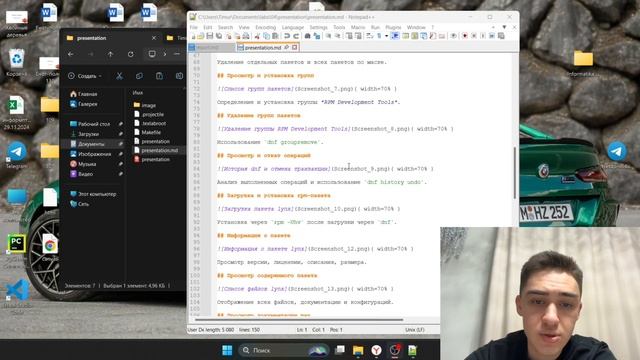Viewport: 640px width, 360px height.
Task: Create a new file in Notepad++ toolbar
Action: coord(192,36)
